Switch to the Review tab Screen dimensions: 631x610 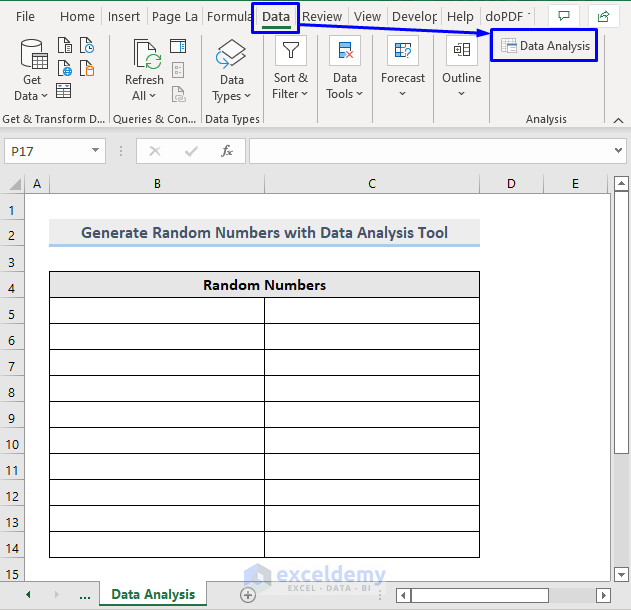click(322, 16)
